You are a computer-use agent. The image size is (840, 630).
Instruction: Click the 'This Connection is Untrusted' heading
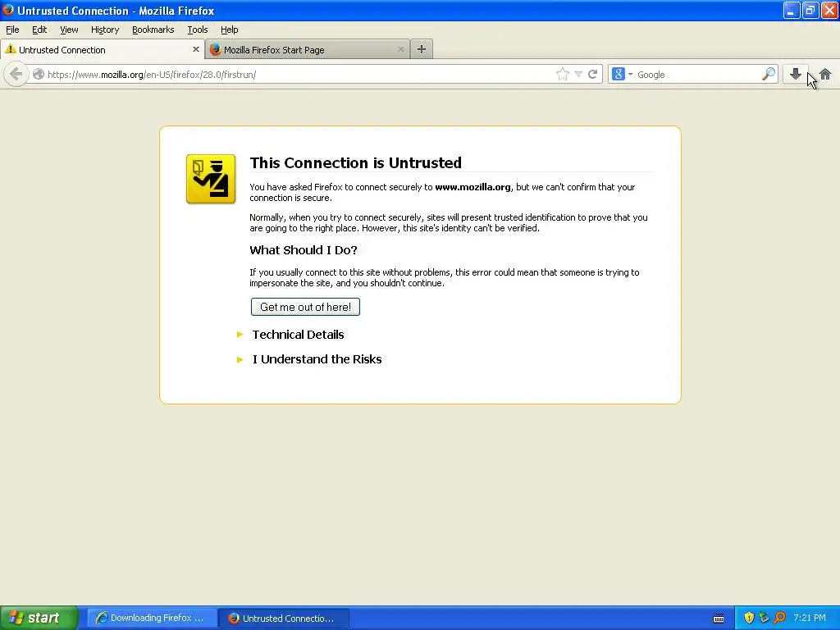356,162
